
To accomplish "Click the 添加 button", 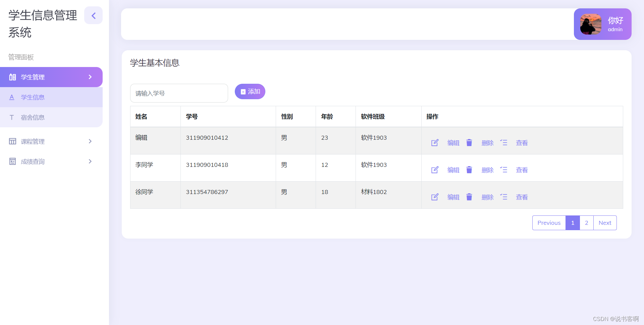I will click(250, 91).
